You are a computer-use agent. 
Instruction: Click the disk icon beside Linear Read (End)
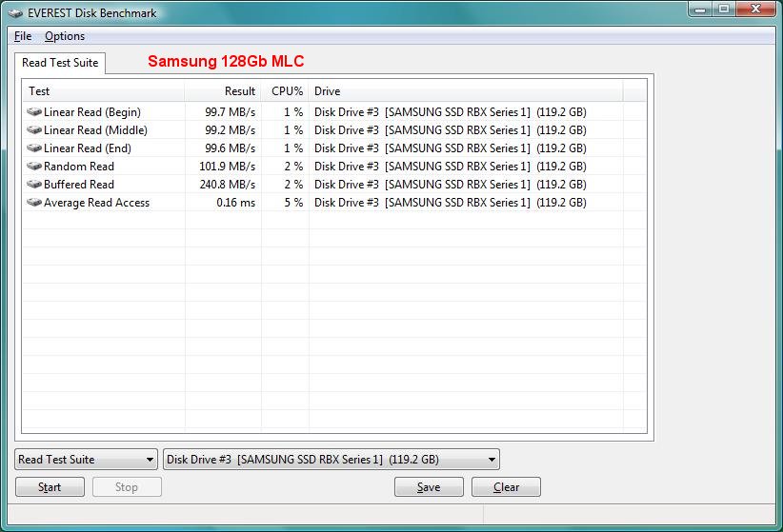pyautogui.click(x=34, y=148)
